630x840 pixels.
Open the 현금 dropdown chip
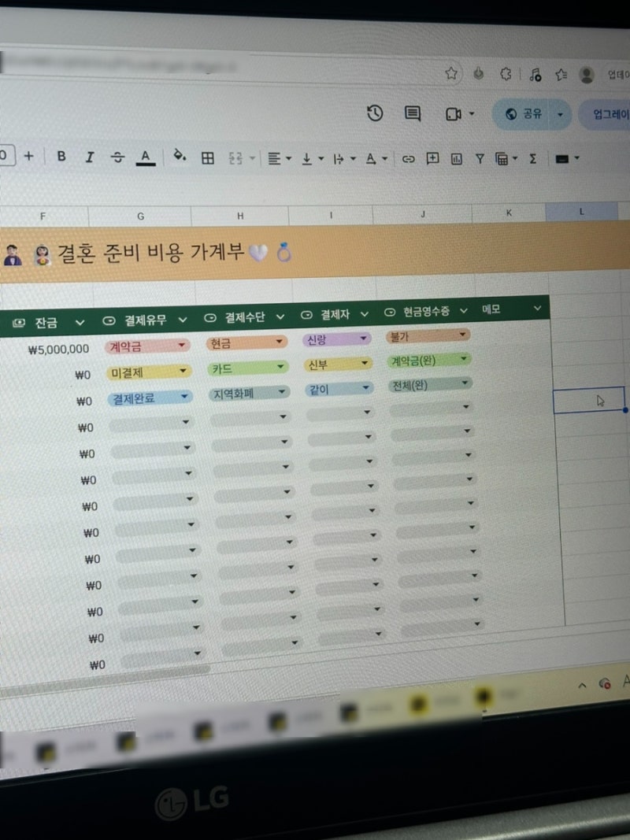coord(247,342)
